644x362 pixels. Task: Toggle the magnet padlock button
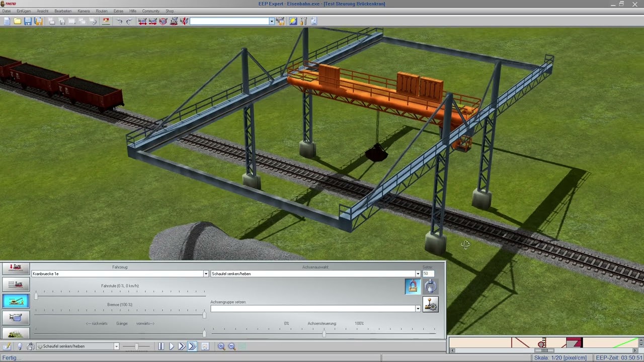[413, 287]
